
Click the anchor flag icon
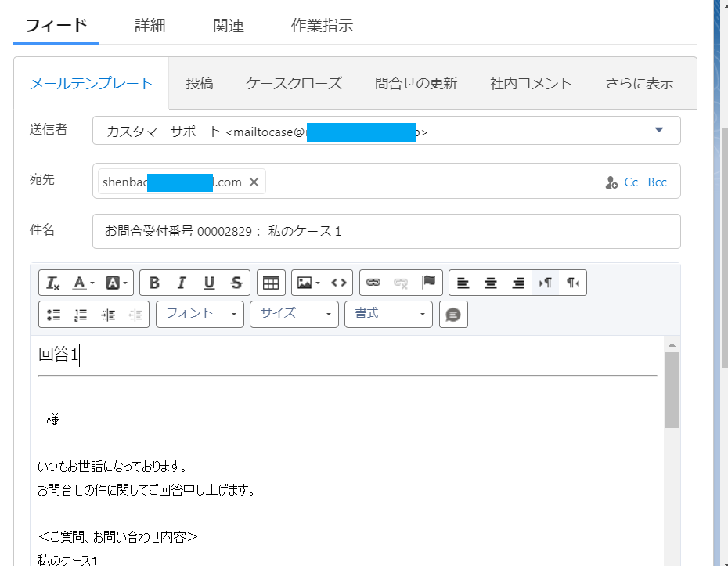(x=427, y=283)
